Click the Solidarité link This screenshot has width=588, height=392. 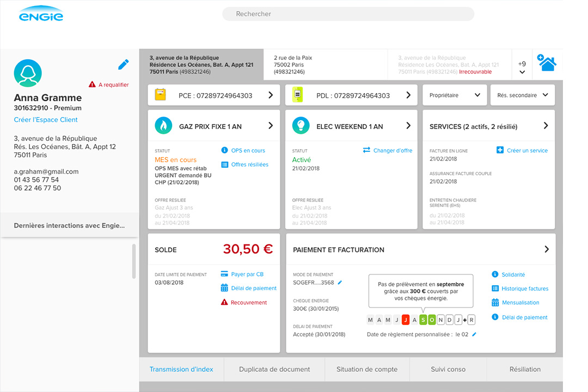[513, 274]
